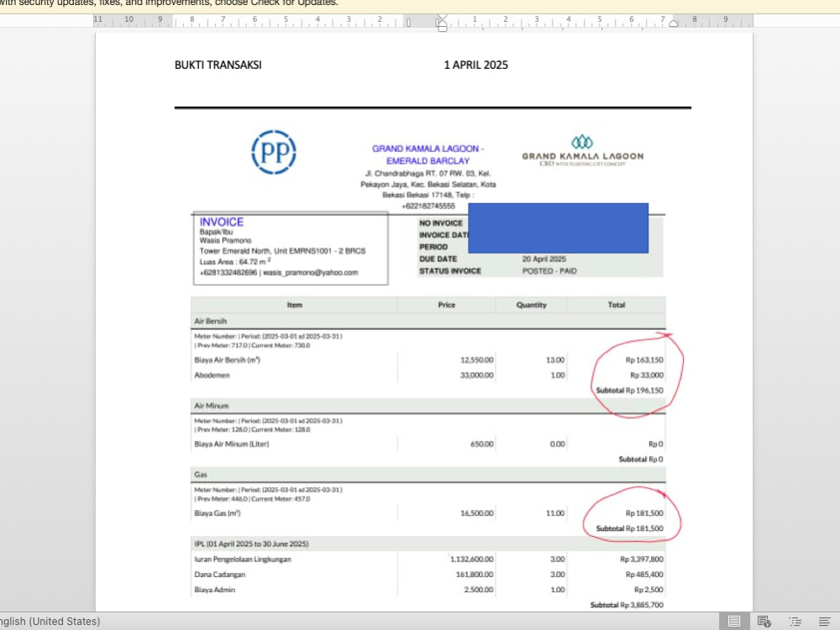This screenshot has width=840, height=630.
Task: Select the right indent marker on ruler
Action: coord(674,23)
